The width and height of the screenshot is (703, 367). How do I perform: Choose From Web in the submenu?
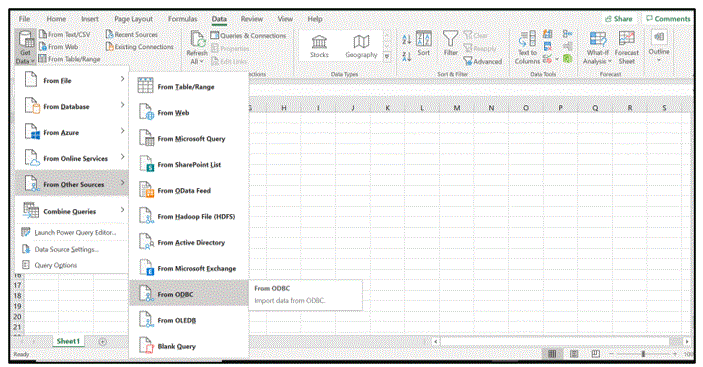(189, 112)
